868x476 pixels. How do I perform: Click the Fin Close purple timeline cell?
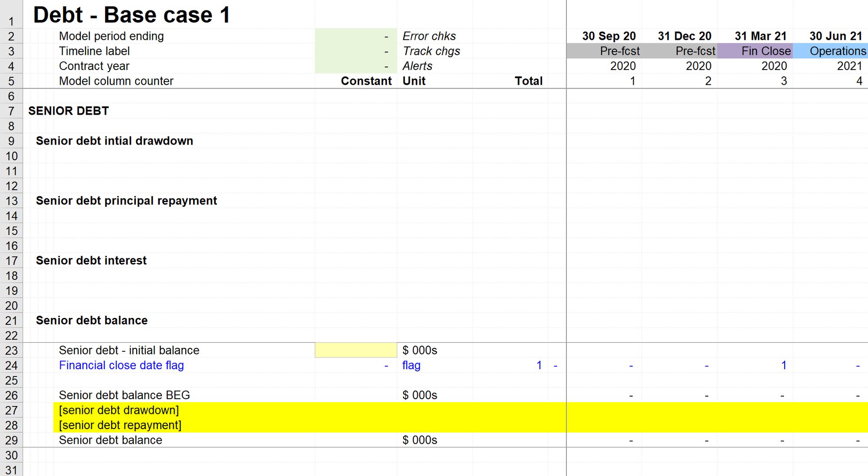pyautogui.click(x=755, y=51)
